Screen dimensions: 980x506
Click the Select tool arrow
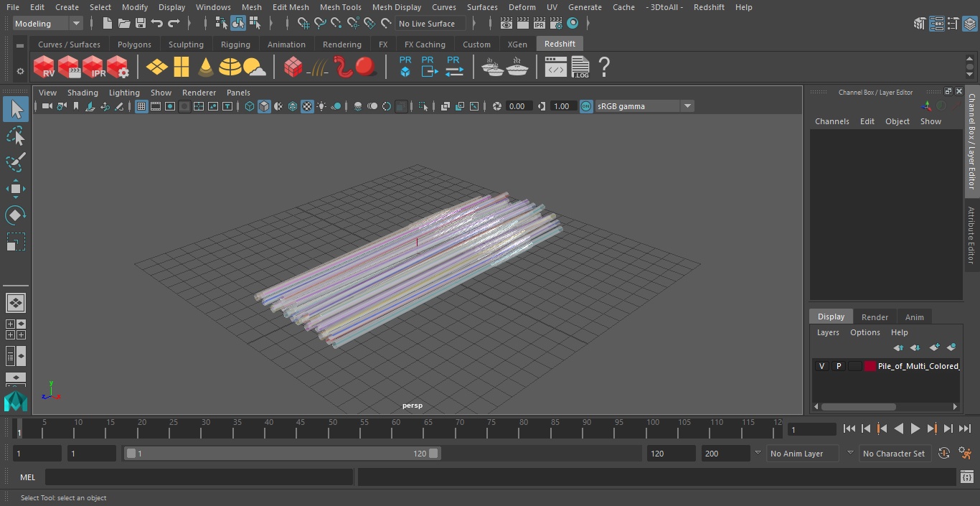(x=15, y=109)
